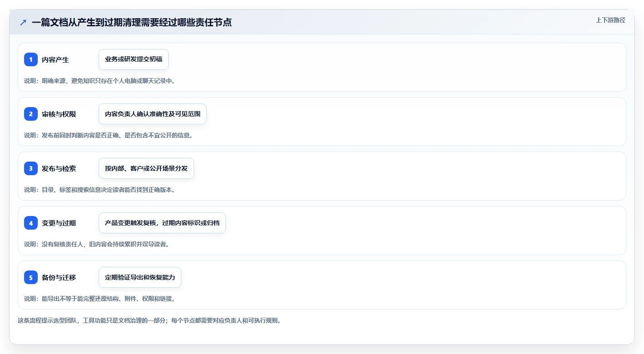Click the 上下游路径 label in header
The width and height of the screenshot is (644, 354).
coord(610,20)
